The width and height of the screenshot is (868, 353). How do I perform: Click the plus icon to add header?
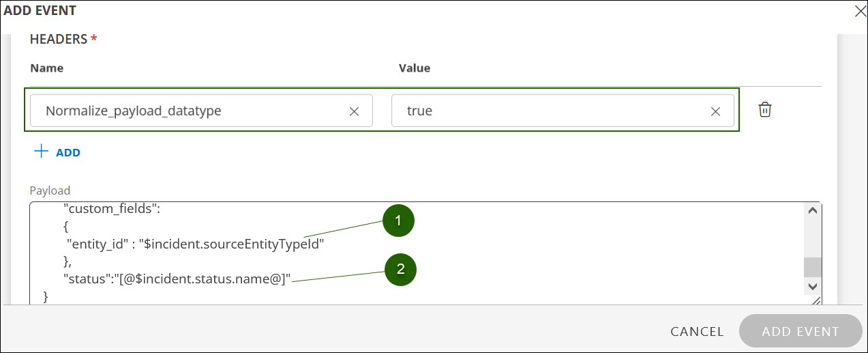[x=42, y=152]
